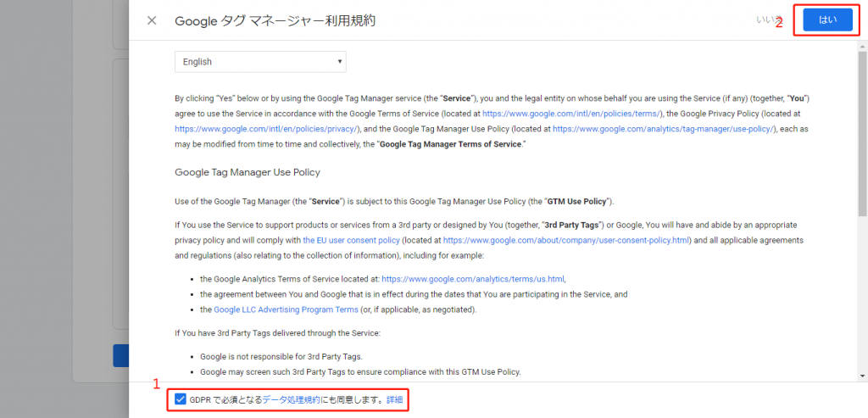This screenshot has height=418, width=868.
Task: Open the Google LLC Advertising Program Terms link
Action: coord(287,310)
